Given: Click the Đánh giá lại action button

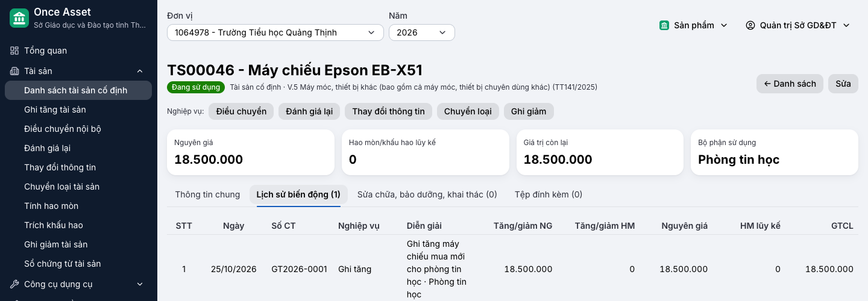Looking at the screenshot, I should point(309,111).
